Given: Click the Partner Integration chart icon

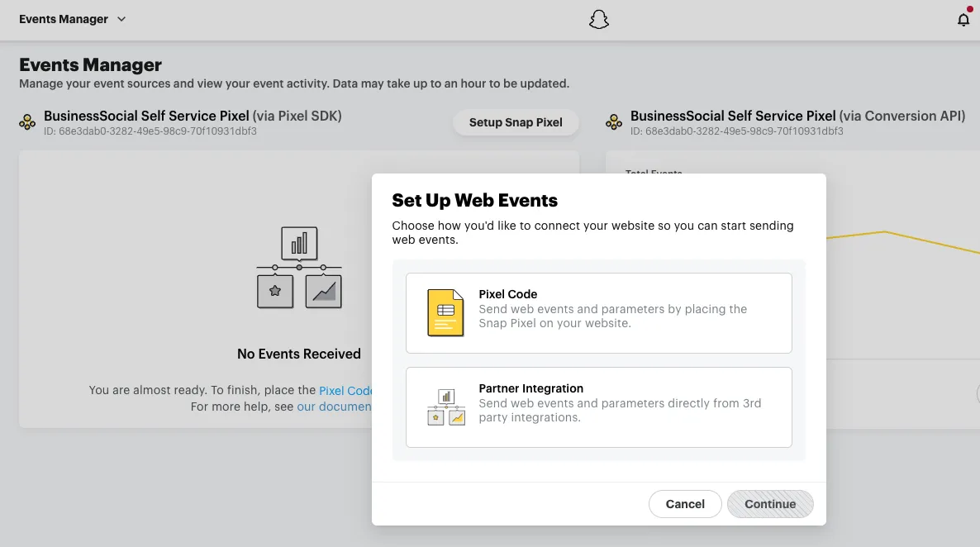Looking at the screenshot, I should pyautogui.click(x=446, y=407).
